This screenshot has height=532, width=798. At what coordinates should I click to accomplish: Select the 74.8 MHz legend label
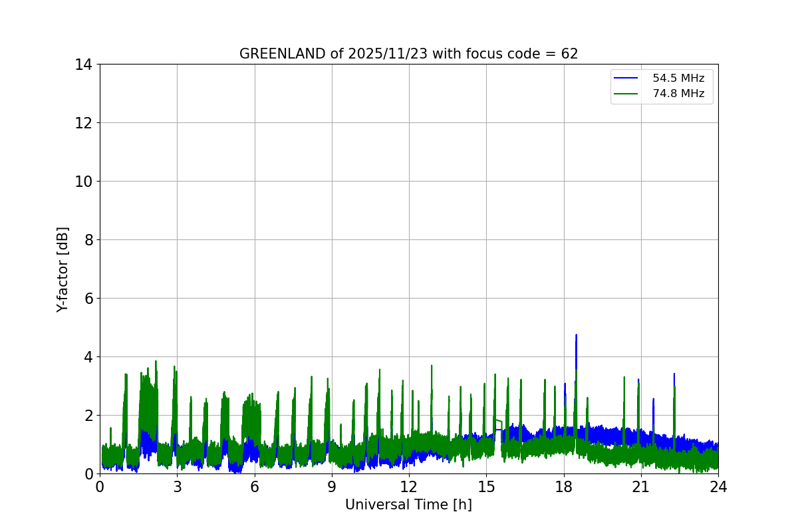pos(678,94)
